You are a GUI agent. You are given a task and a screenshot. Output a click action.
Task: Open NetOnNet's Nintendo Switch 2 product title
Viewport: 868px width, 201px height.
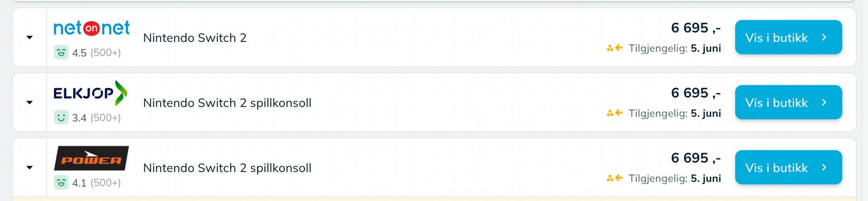point(195,38)
